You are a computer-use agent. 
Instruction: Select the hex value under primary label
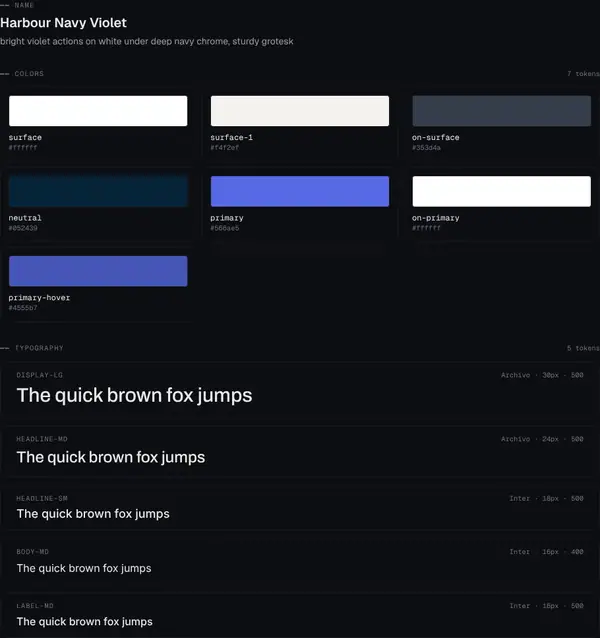point(225,228)
